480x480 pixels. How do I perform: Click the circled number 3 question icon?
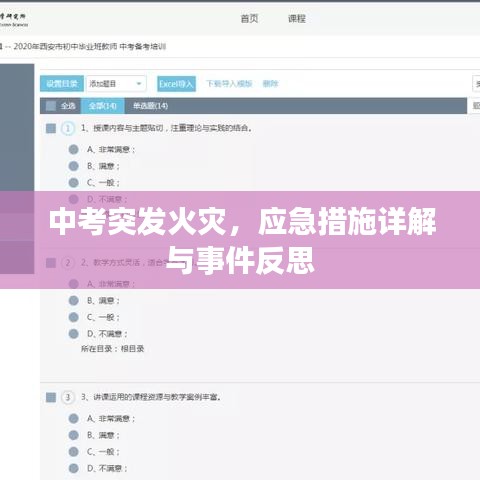pos(68,397)
